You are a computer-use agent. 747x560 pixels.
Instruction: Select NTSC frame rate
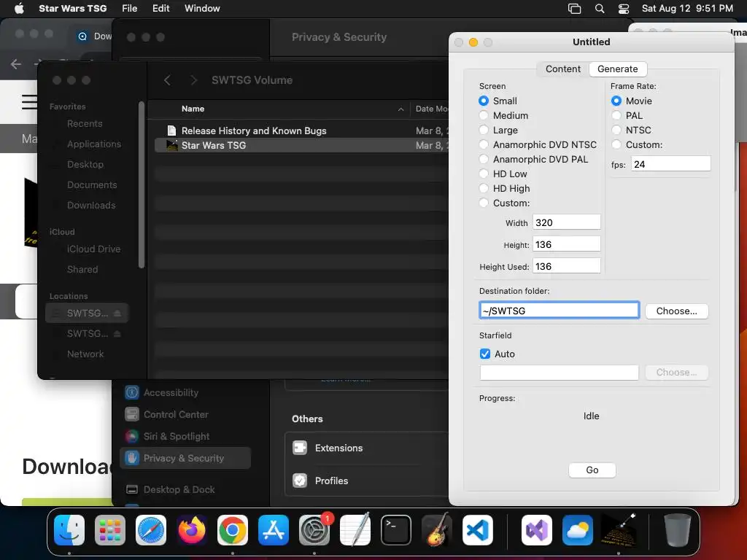[x=616, y=130]
